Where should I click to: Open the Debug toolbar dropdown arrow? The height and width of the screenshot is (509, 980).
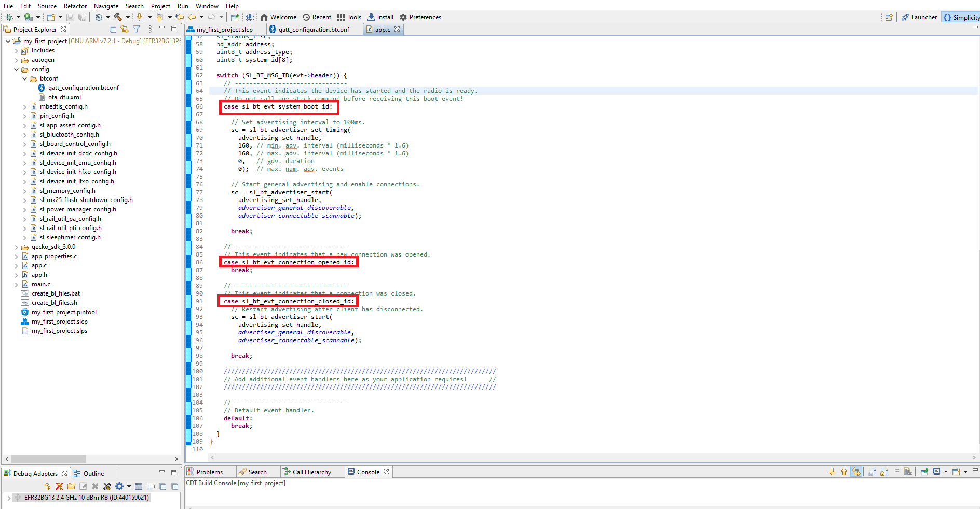(18, 17)
